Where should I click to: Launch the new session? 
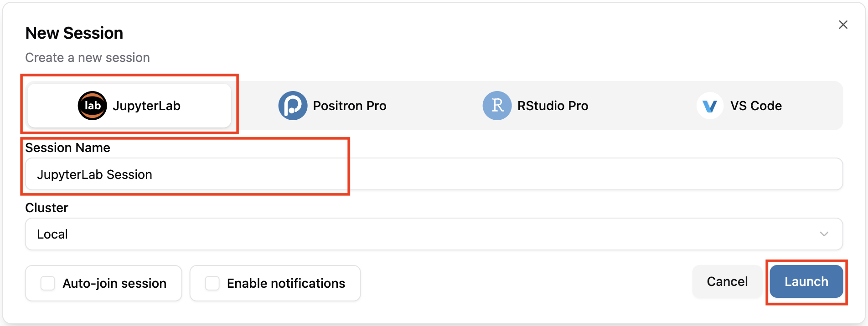click(806, 281)
